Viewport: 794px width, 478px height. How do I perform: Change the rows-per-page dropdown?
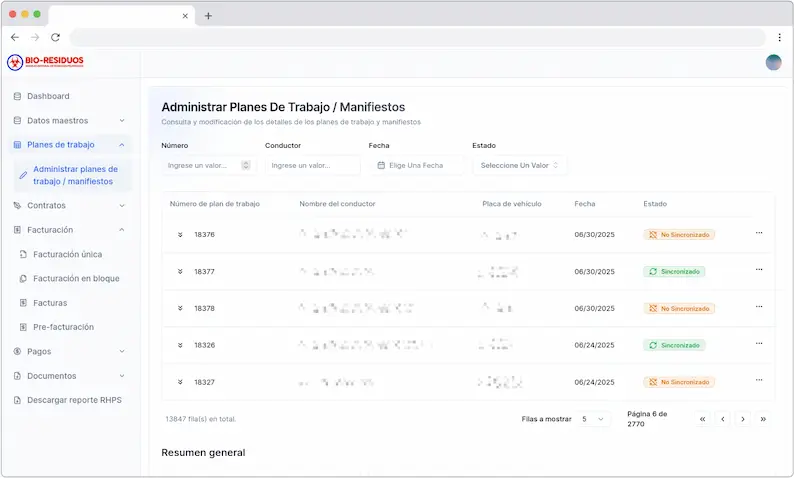594,419
